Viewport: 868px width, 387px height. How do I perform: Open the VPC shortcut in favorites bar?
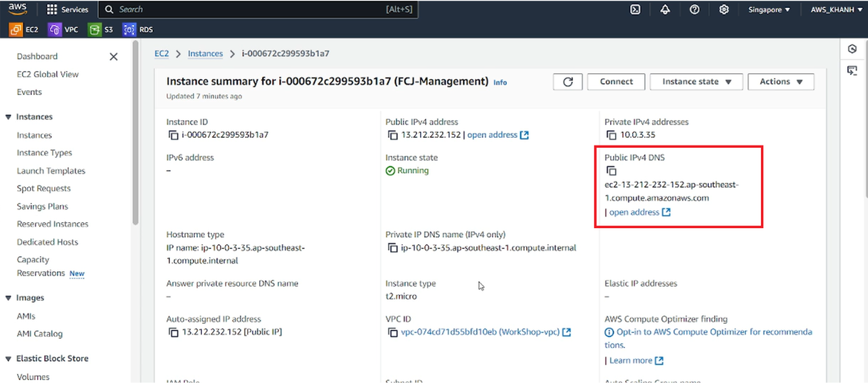click(64, 29)
